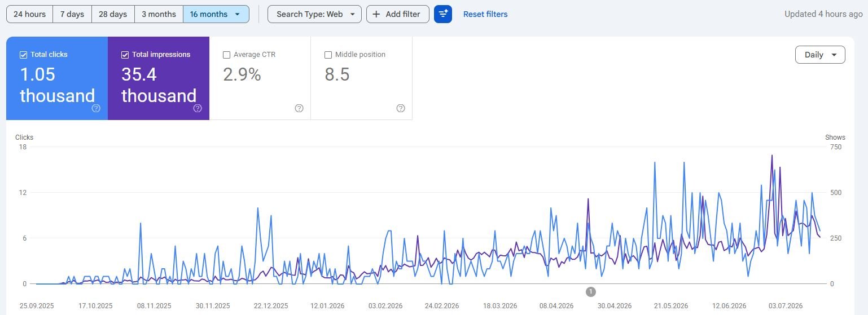Open help icon on Total clicks card
The width and height of the screenshot is (868, 315).
[x=96, y=108]
